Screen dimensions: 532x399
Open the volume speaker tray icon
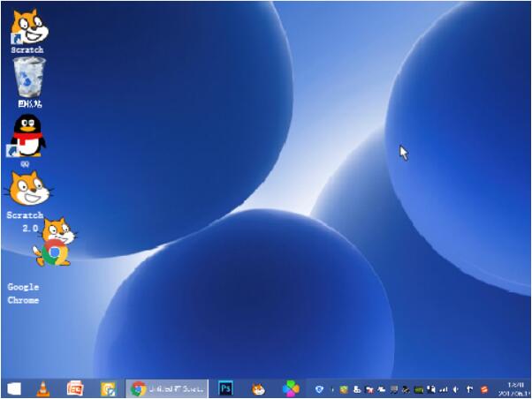456,390
